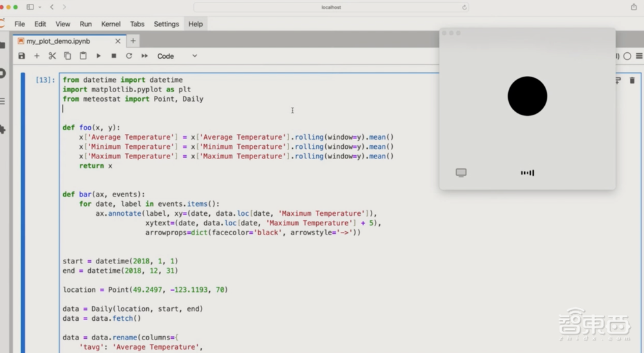Toggle the audio waveform button in voice window
This screenshot has height=353, width=644.
coord(527,173)
